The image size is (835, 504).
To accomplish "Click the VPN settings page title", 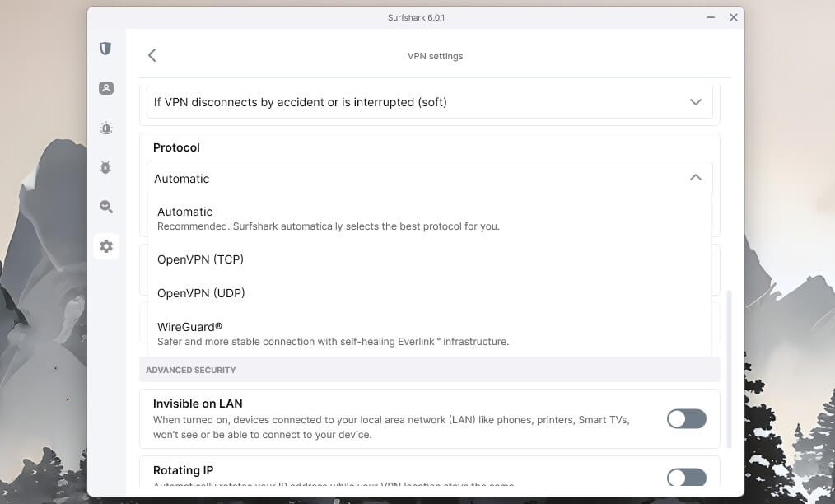I will coord(435,56).
